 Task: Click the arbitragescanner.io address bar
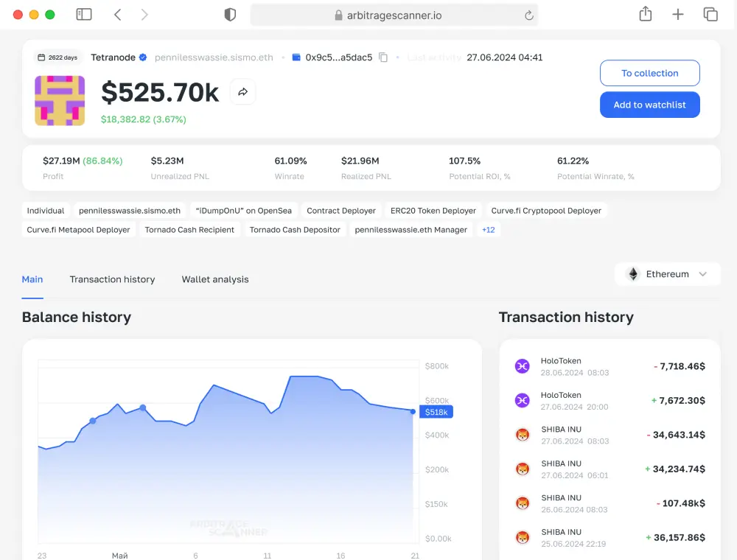pyautogui.click(x=394, y=15)
